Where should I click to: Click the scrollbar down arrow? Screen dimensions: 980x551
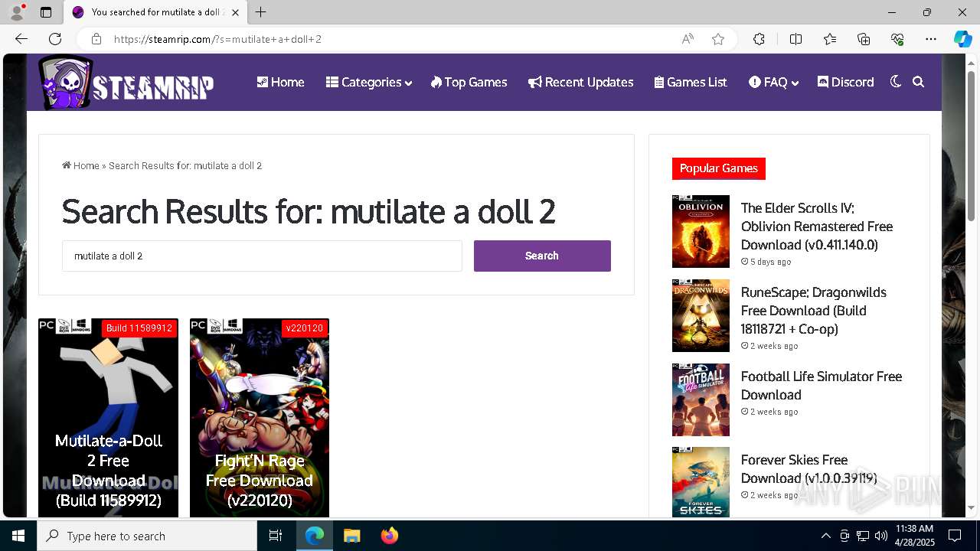coord(971,507)
